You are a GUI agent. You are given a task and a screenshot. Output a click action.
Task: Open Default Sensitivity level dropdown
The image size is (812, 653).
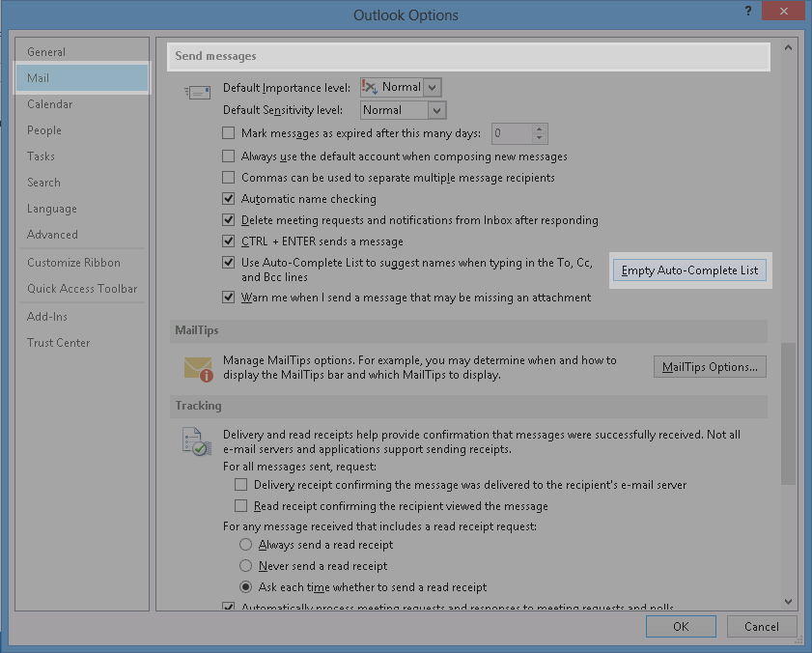[x=436, y=110]
